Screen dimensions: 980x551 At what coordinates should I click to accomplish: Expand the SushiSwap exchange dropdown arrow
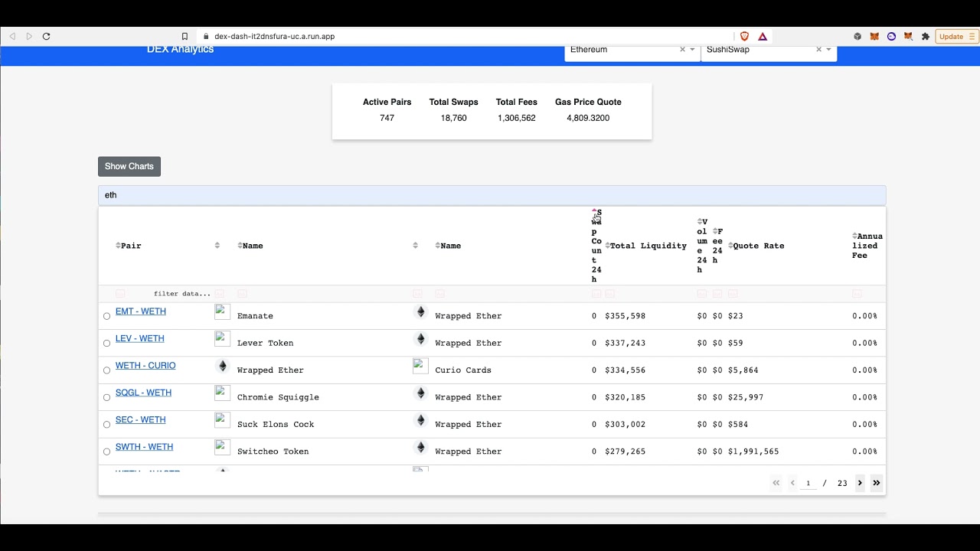[x=828, y=50]
